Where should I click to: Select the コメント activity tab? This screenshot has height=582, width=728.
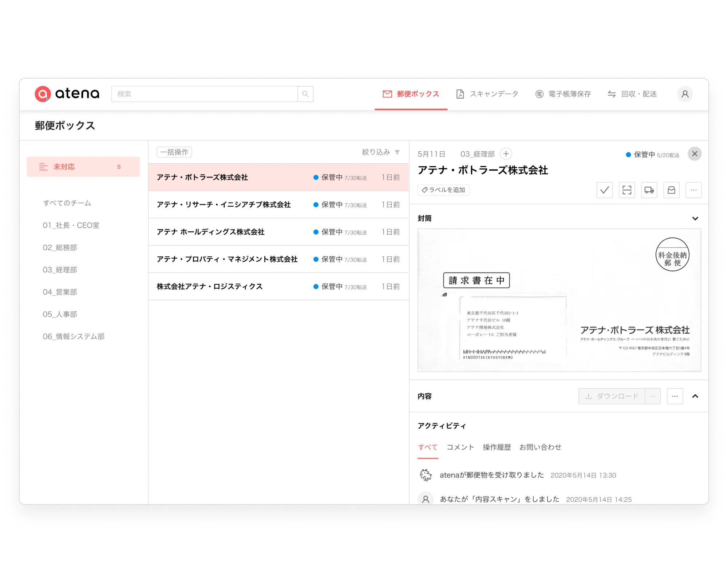coord(460,447)
